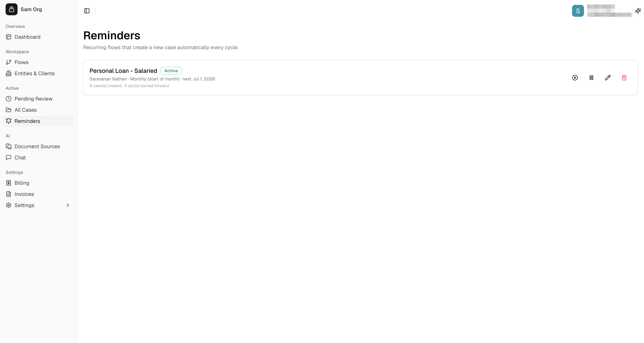Viewport: 644px width, 343px height.
Task: Go to Billing settings
Action: (38, 183)
